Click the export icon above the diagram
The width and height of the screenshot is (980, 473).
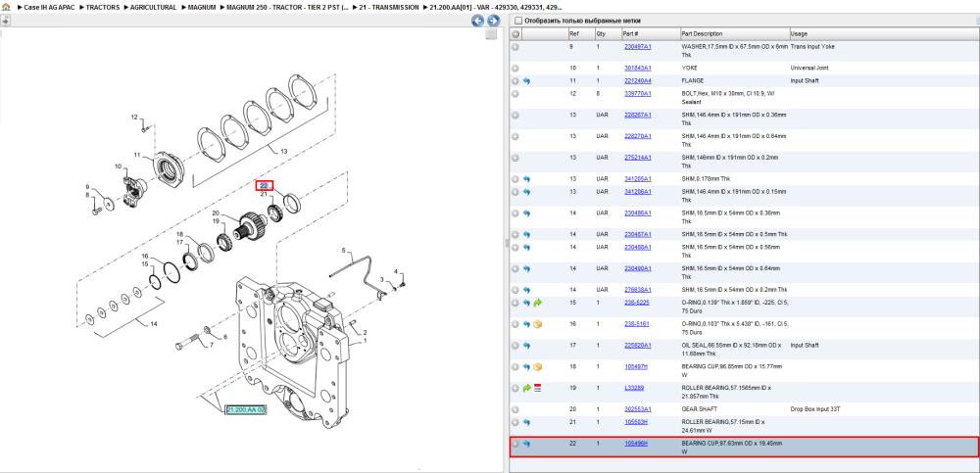click(5, 20)
